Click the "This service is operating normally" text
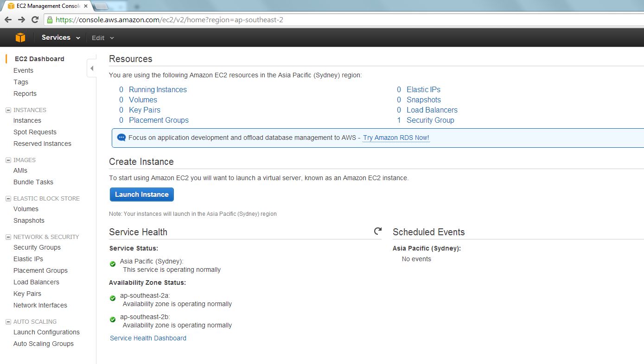Image resolution: width=644 pixels, height=364 pixels. click(172, 270)
